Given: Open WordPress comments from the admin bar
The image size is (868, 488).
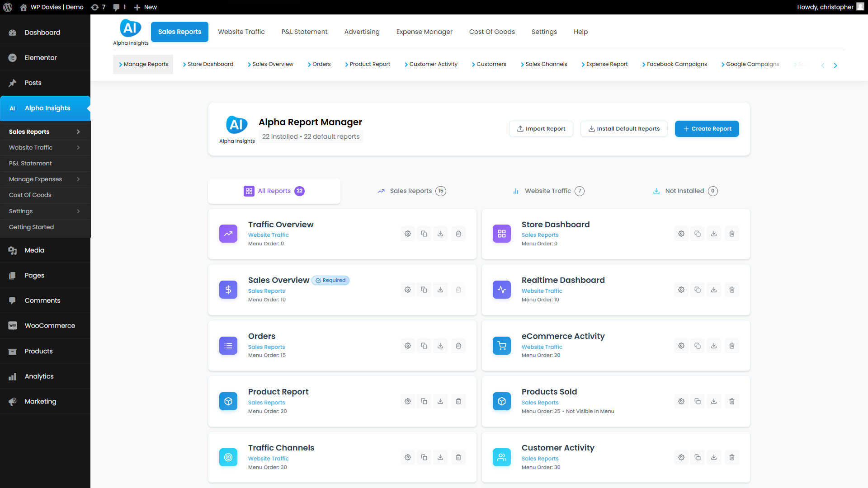Looking at the screenshot, I should 119,7.
